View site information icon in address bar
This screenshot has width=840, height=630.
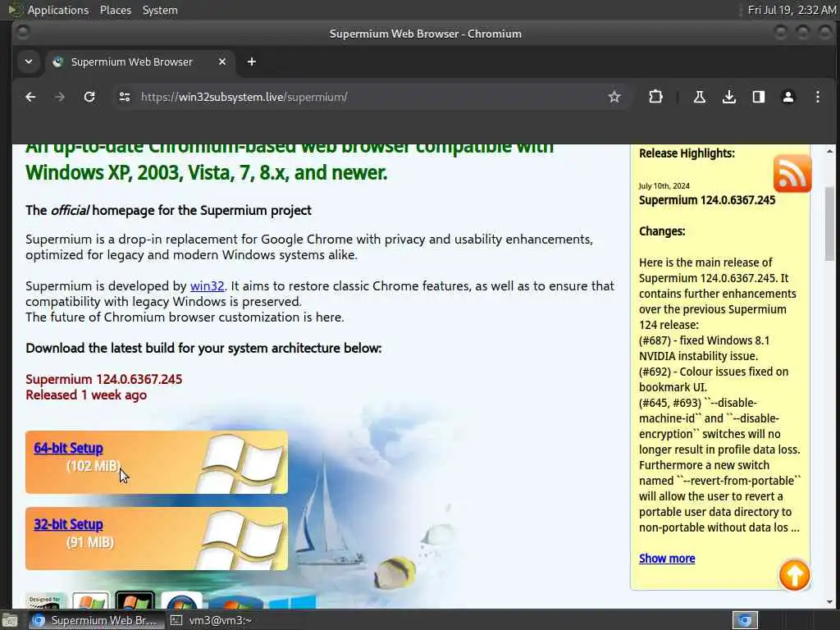[125, 97]
